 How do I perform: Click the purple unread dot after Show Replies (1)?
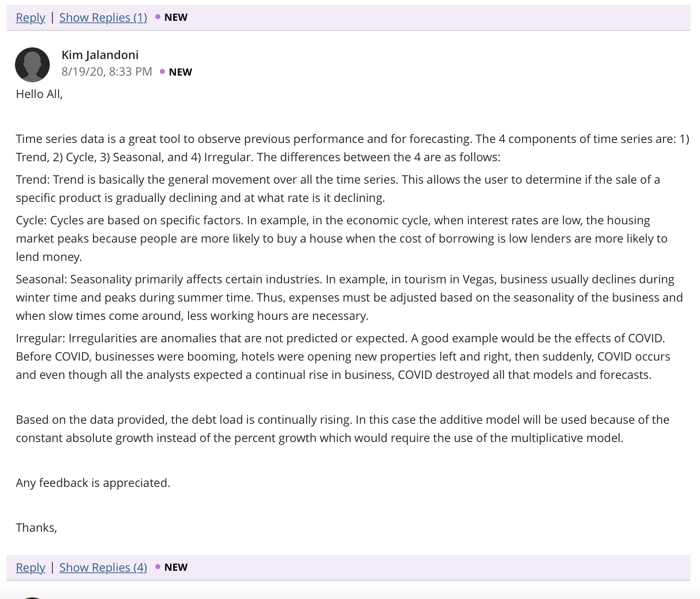click(158, 17)
